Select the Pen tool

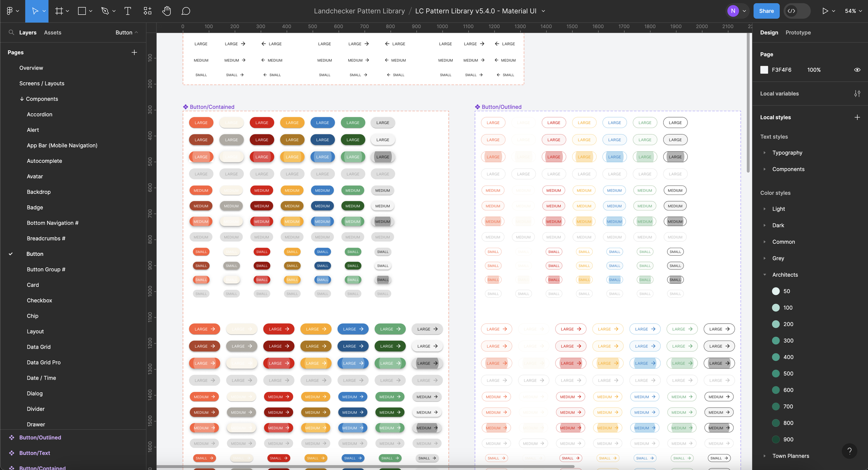click(105, 11)
